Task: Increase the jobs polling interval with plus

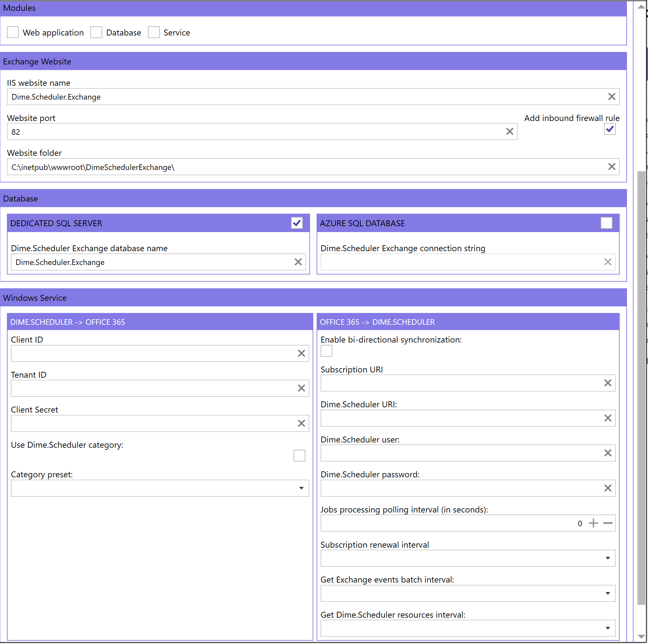Action: (x=593, y=523)
